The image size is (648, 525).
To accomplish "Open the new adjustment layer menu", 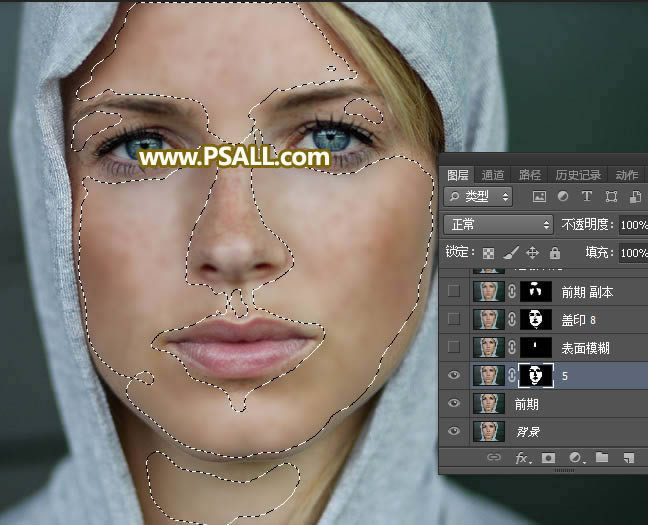I will (575, 458).
